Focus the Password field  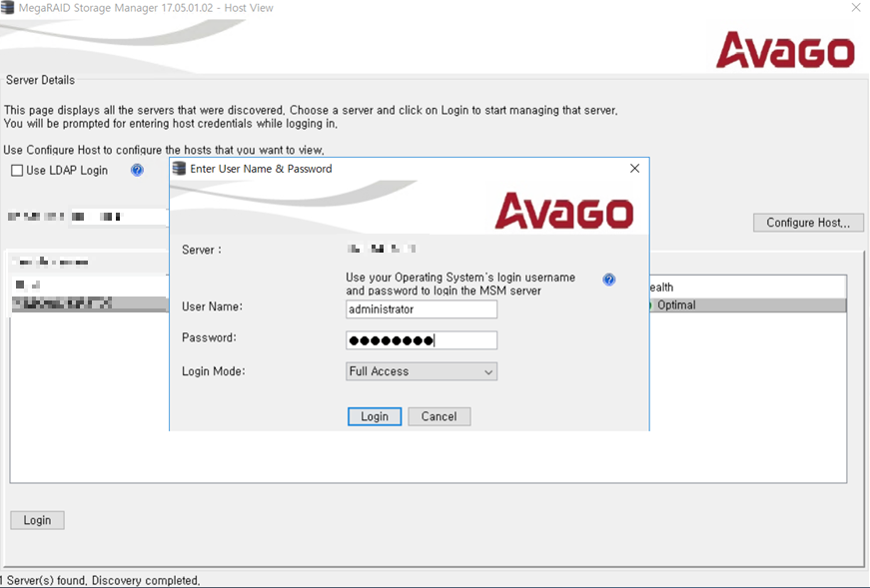pyautogui.click(x=422, y=340)
